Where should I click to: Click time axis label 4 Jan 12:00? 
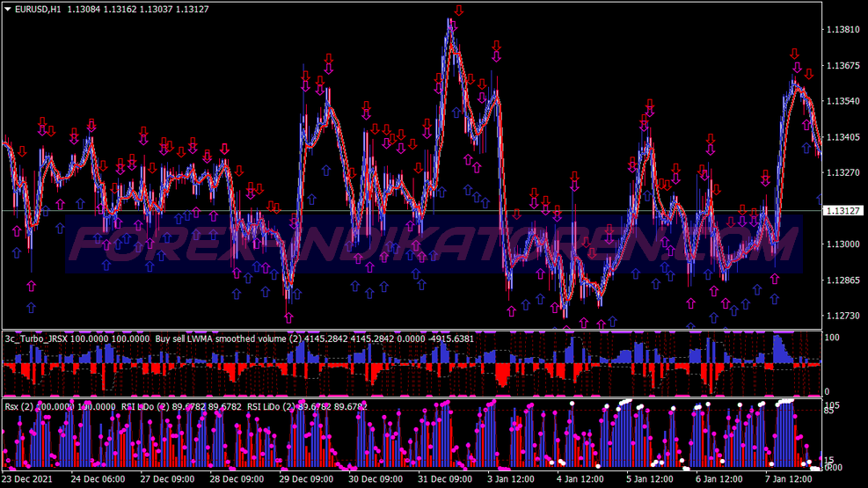[580, 478]
